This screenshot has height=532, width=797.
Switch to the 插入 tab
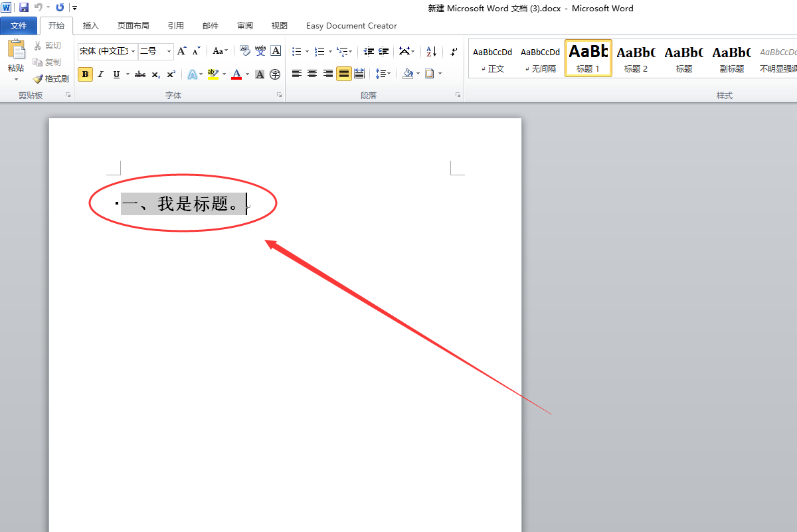click(91, 26)
